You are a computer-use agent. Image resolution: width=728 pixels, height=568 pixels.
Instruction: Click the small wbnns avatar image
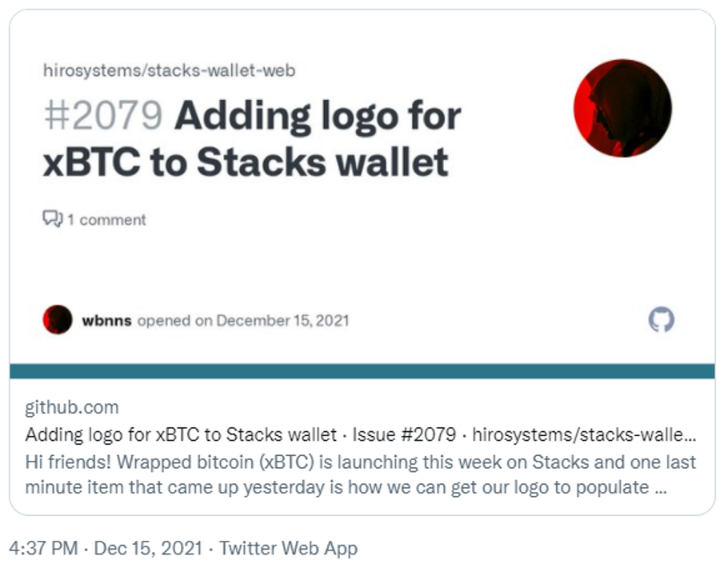58,319
